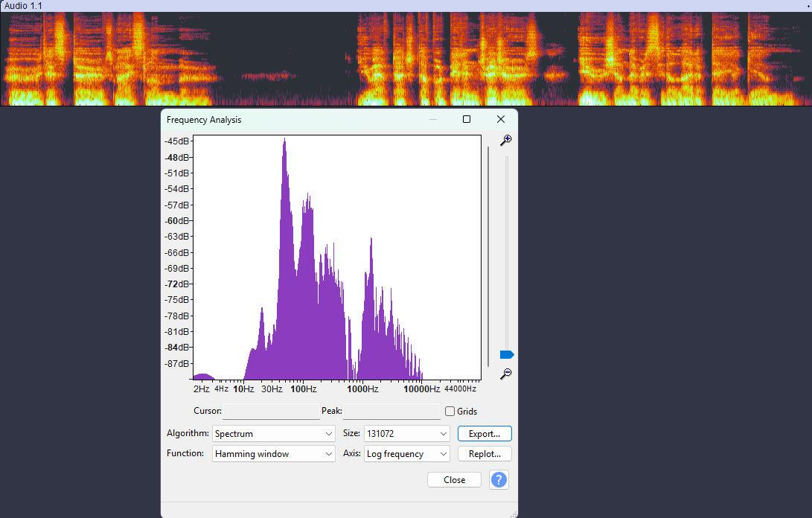
Task: Click the Cursor readout field
Action: pyautogui.click(x=272, y=412)
